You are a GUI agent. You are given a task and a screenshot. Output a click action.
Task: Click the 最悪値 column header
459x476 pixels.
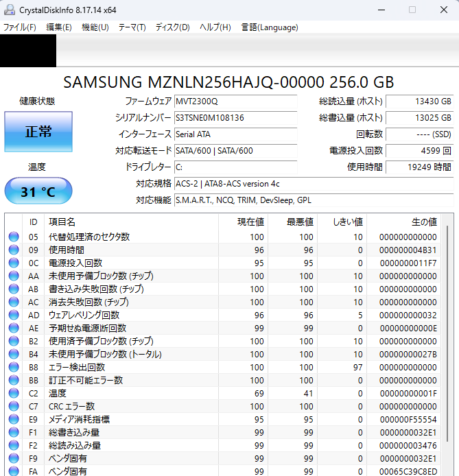point(293,222)
